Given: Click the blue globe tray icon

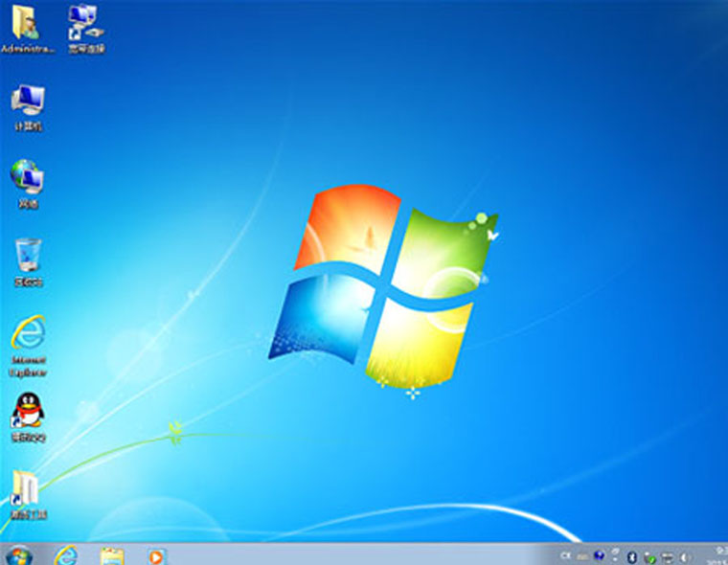Looking at the screenshot, I should click(600, 555).
